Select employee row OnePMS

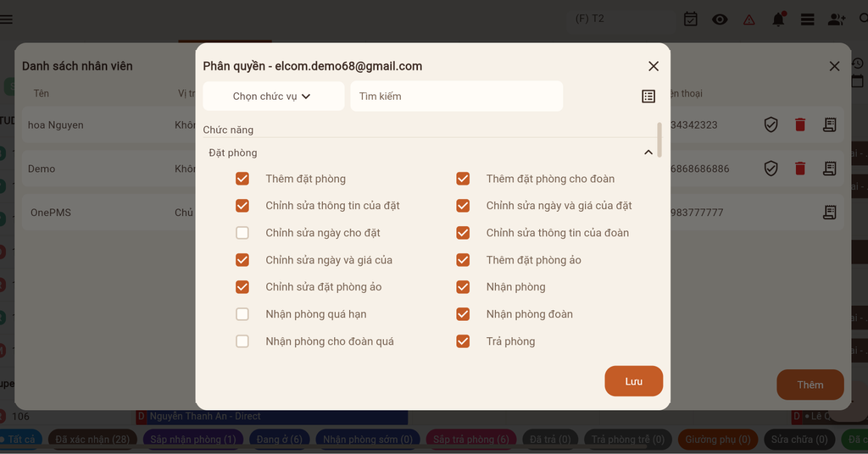(108, 213)
